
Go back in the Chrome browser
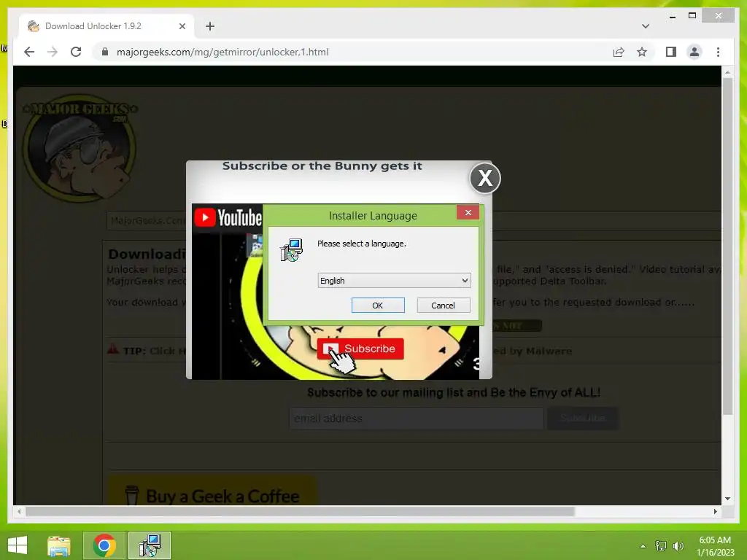(29, 52)
